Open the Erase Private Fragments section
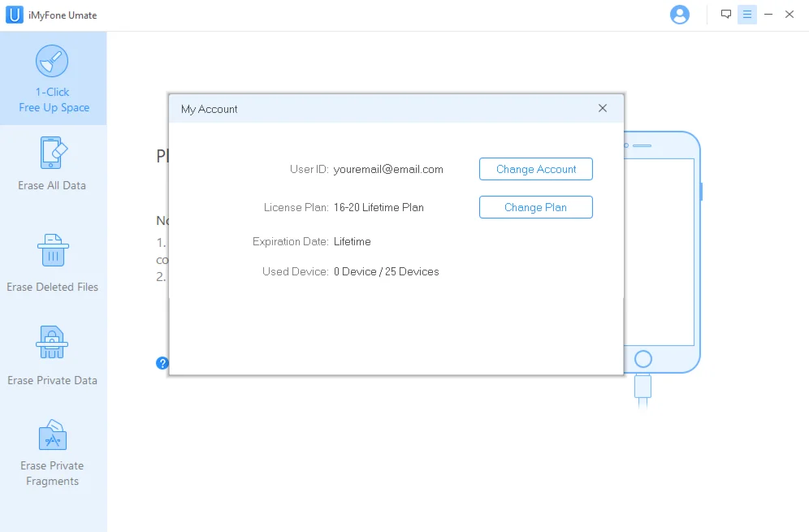Viewport: 809px width, 532px height. [52, 452]
